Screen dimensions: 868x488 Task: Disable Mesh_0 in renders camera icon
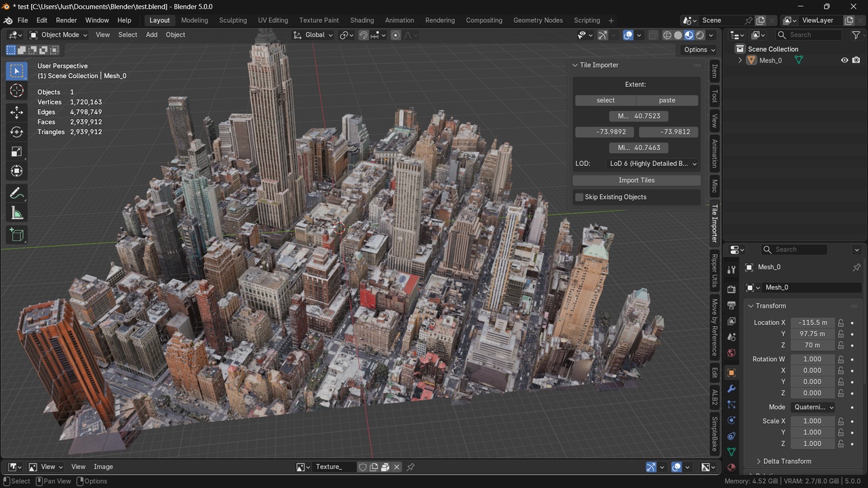(x=856, y=60)
